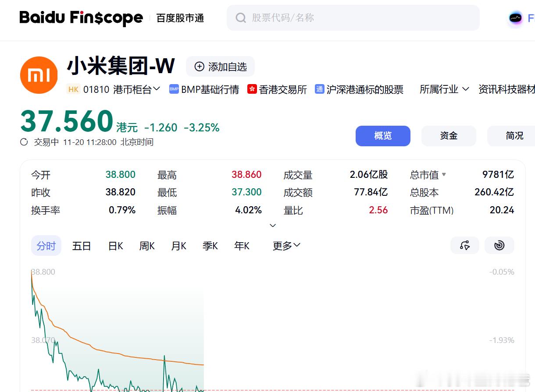Select the 季K chart tab
Viewport: 535px width, 392px height.
tap(210, 246)
